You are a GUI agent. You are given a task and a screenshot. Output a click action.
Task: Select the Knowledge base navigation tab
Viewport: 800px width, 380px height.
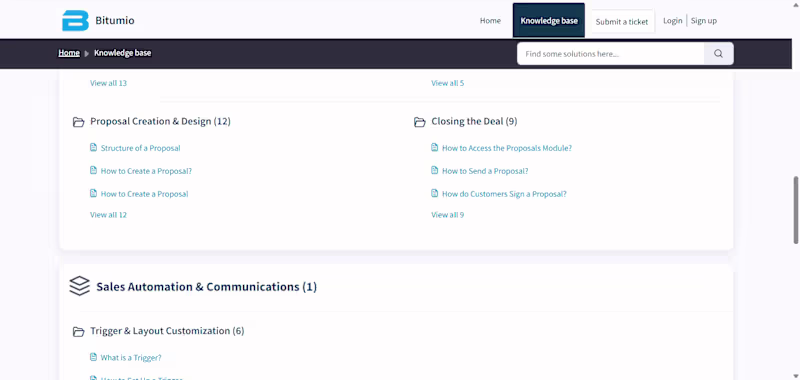[549, 20]
